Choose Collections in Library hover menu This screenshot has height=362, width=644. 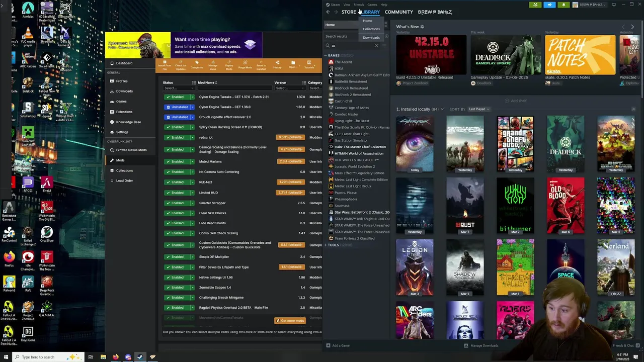point(371,29)
